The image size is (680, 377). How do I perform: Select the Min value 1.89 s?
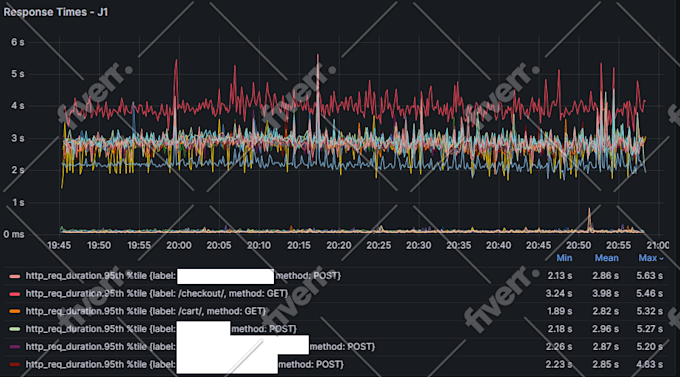click(559, 311)
